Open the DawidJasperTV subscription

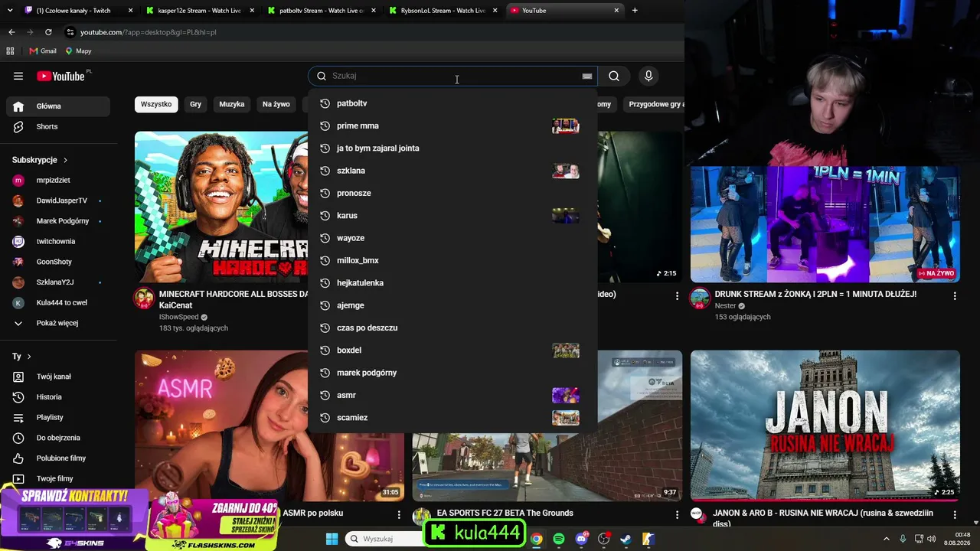click(x=58, y=201)
